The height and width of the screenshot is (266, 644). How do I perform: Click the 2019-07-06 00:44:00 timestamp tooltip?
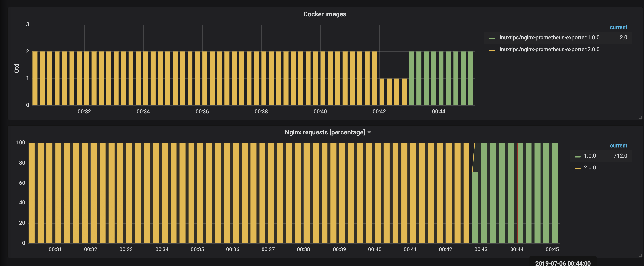563,263
